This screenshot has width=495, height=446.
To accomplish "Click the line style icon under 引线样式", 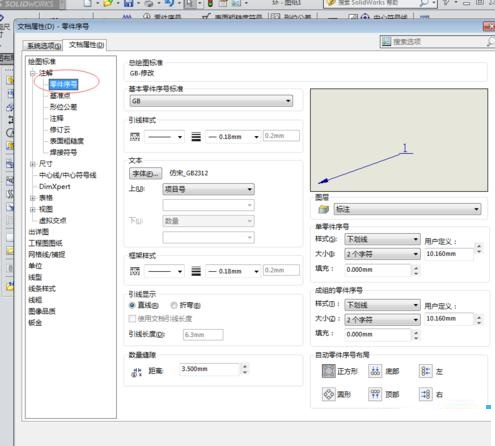I will click(x=135, y=137).
